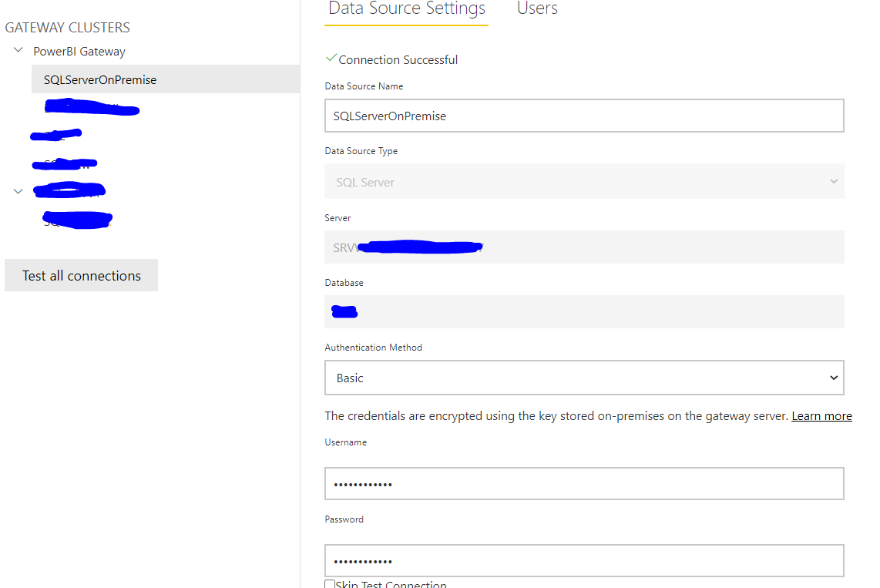The height and width of the screenshot is (588, 880).
Task: Select the SQLServerOnPremise data source
Action: coord(166,79)
